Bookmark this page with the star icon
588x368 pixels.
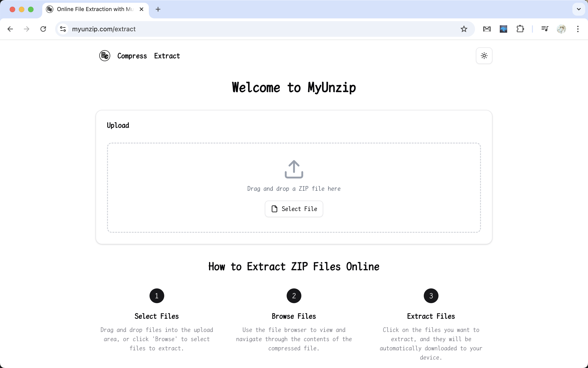pyautogui.click(x=464, y=29)
